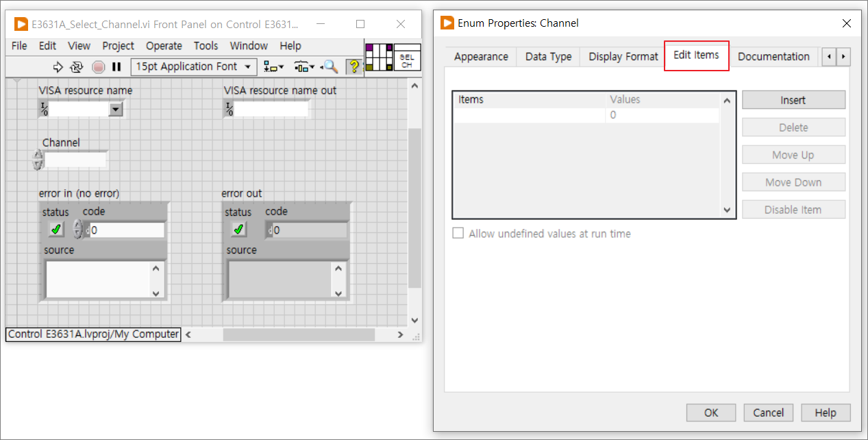Confirm with the OK button
The width and height of the screenshot is (868, 440).
point(711,413)
